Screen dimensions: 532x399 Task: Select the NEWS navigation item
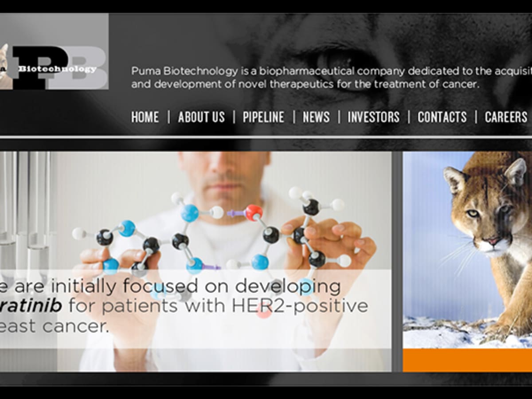point(316,117)
